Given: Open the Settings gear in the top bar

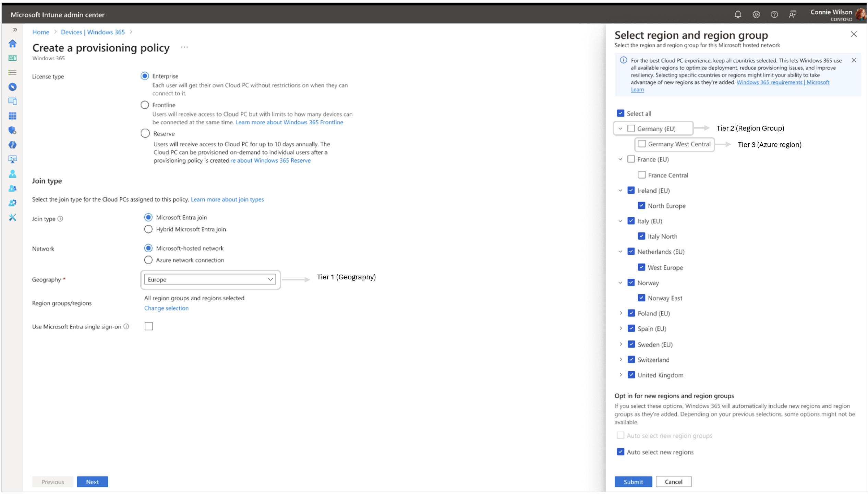Looking at the screenshot, I should (x=756, y=14).
